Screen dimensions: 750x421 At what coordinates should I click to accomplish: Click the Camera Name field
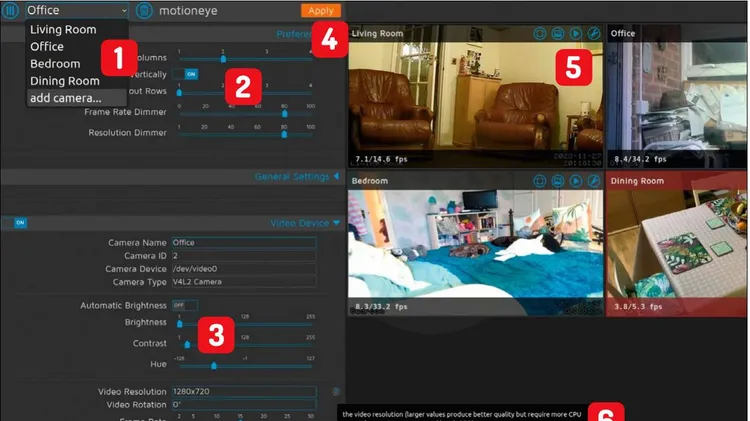tap(244, 243)
